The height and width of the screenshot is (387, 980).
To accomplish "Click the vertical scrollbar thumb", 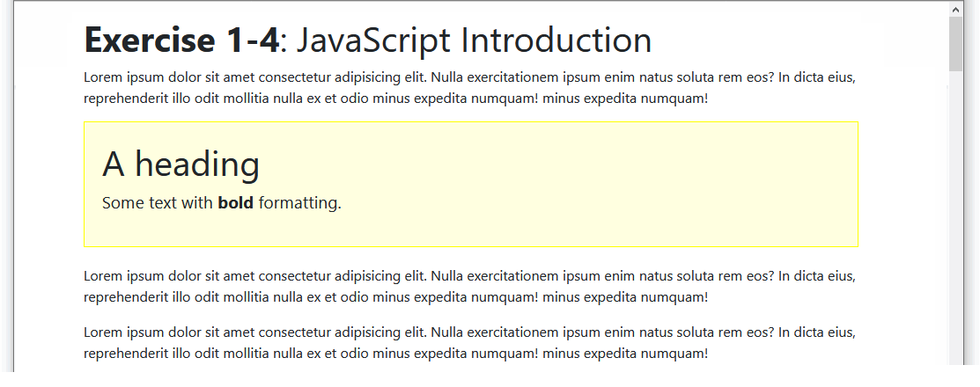I will [955, 44].
